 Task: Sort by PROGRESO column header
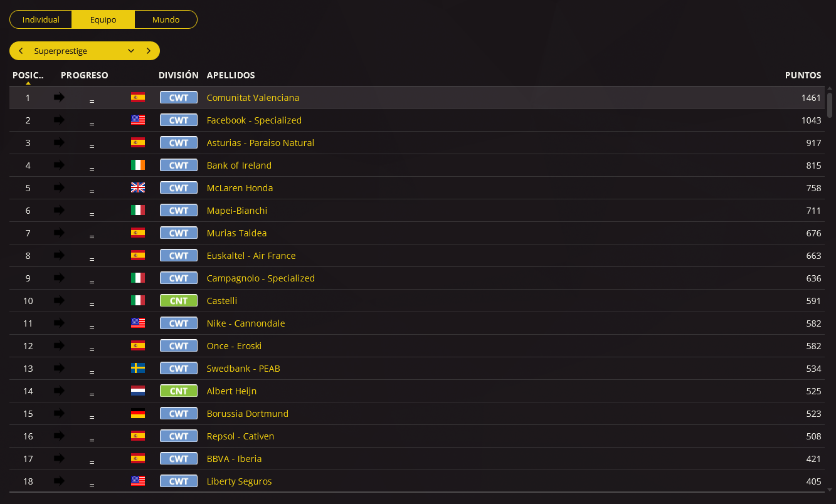pos(84,75)
